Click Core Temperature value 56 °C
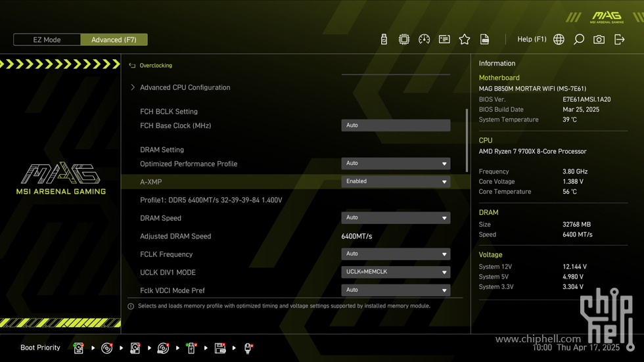This screenshot has width=644, height=362. pos(570,192)
